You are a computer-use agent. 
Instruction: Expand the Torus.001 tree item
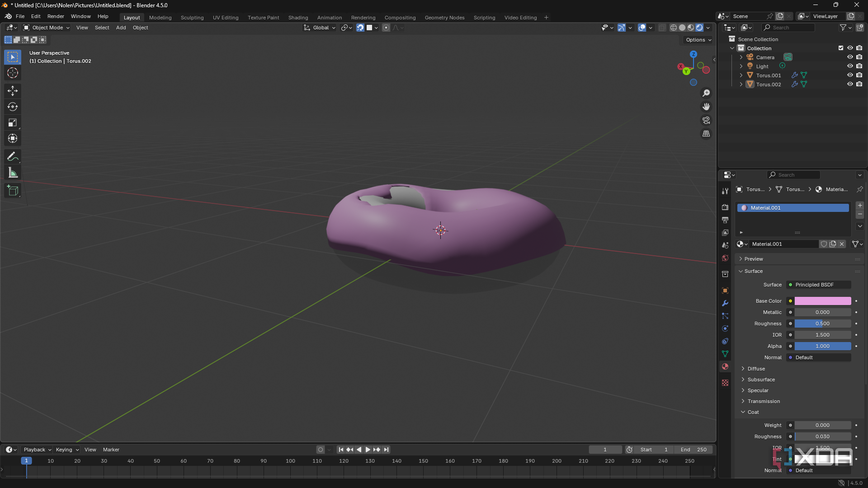coord(741,75)
